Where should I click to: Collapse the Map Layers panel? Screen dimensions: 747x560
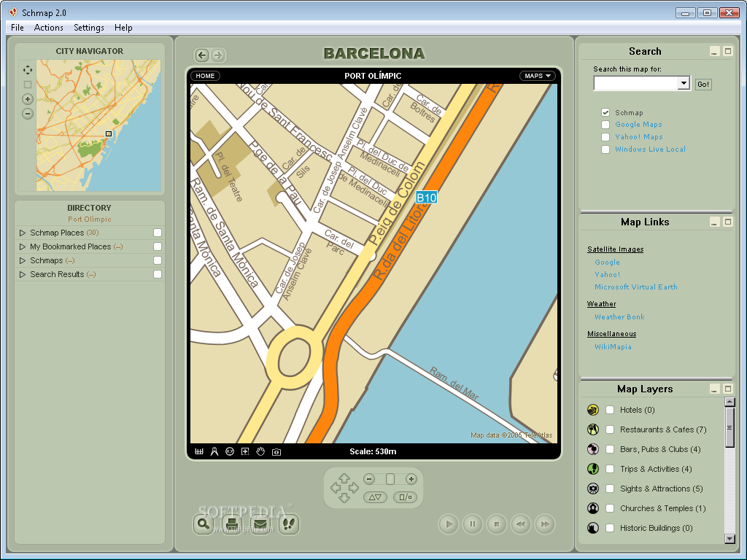[x=714, y=389]
